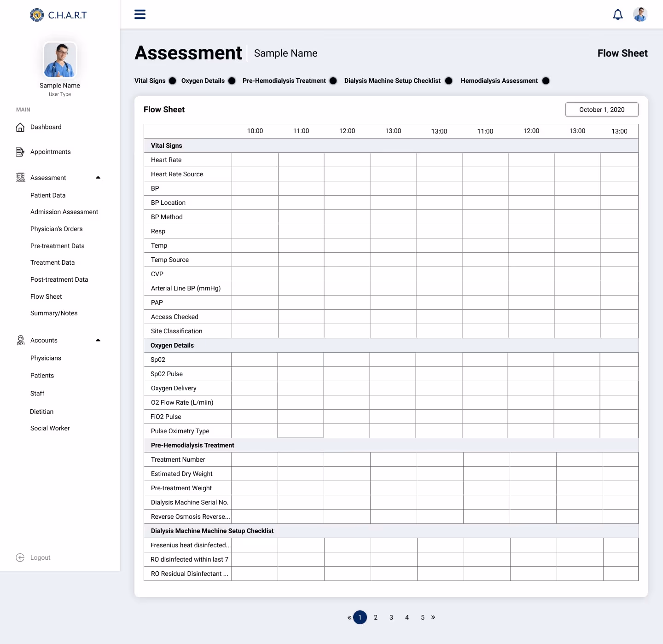Image resolution: width=663 pixels, height=644 pixels.
Task: Click the O2 Flow Rate (L/miin) label
Action: 182,402
